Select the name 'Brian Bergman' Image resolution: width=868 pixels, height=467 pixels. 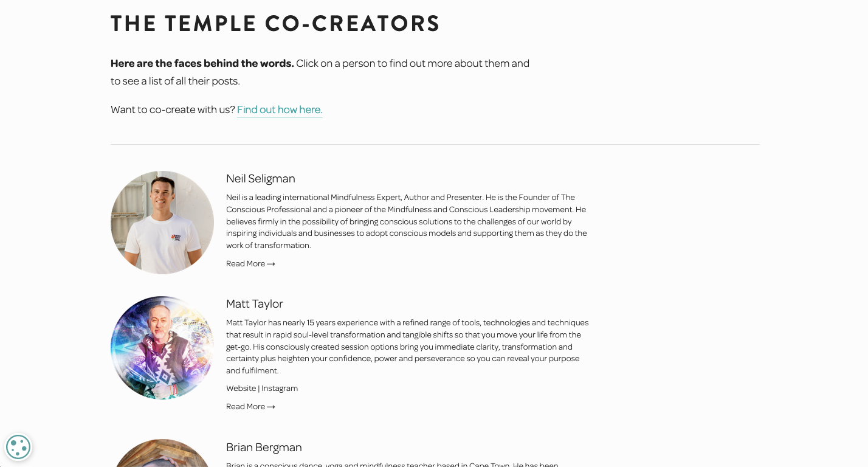pos(264,447)
